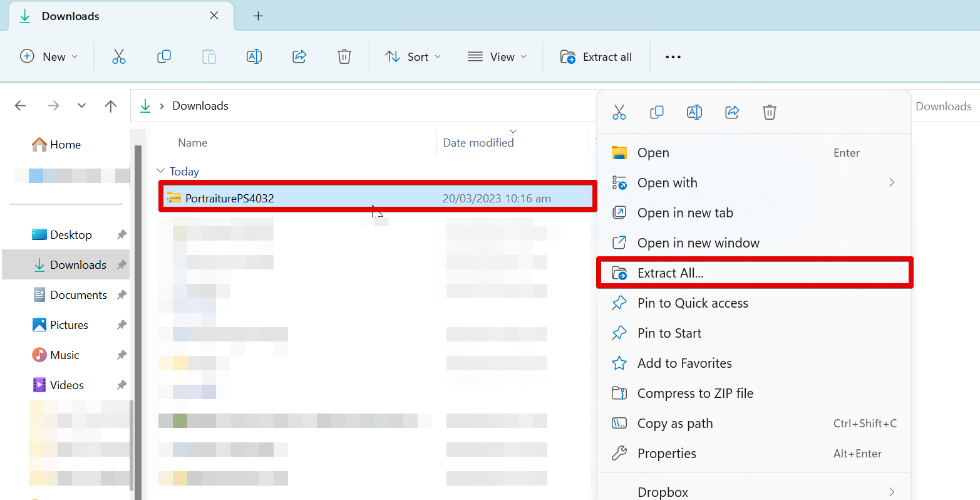
Task: Click the Share icon in the context menu
Action: 732,112
